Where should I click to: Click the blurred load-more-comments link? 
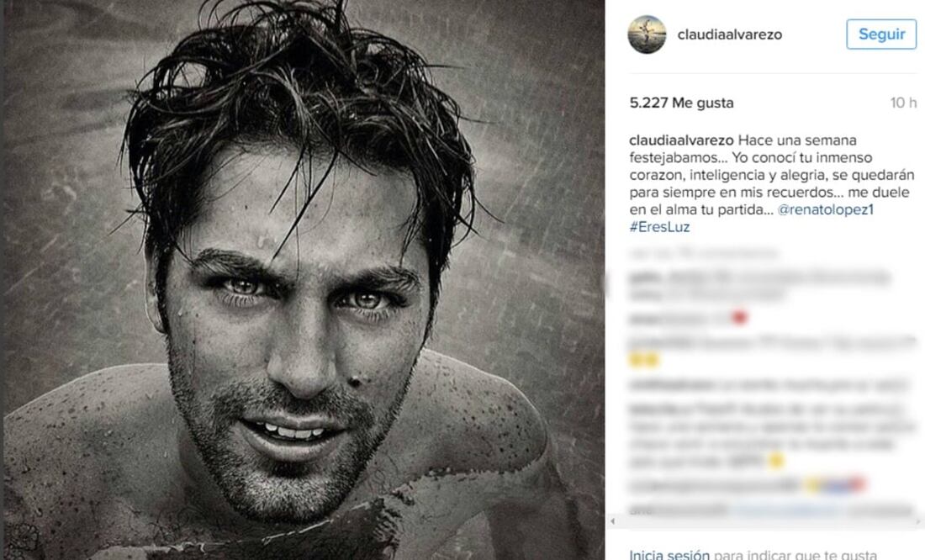(704, 254)
